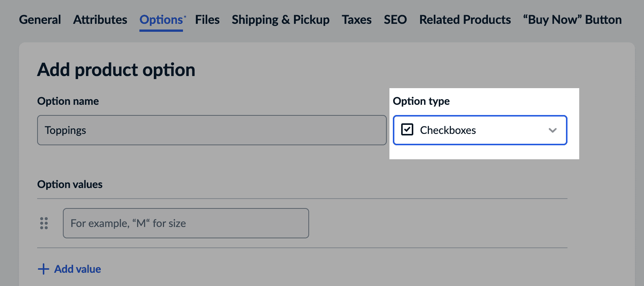Focus the Option name field containing Toppings
The height and width of the screenshot is (286, 644).
211,130
